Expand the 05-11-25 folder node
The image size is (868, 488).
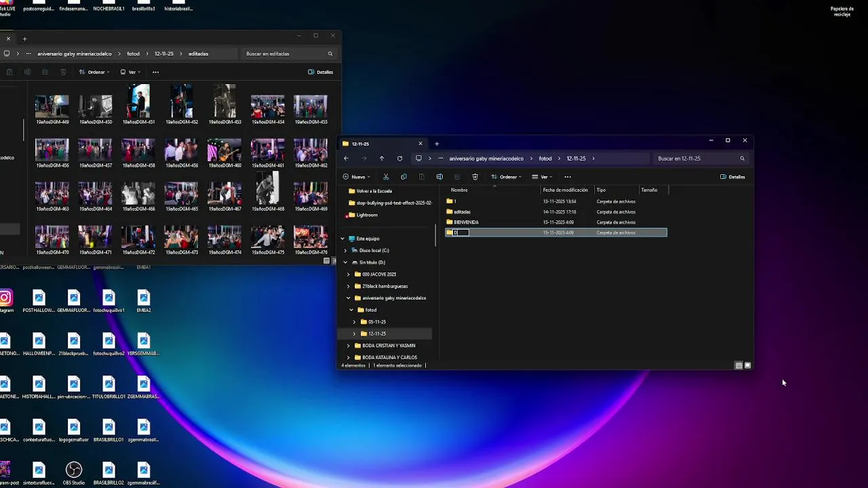point(354,322)
